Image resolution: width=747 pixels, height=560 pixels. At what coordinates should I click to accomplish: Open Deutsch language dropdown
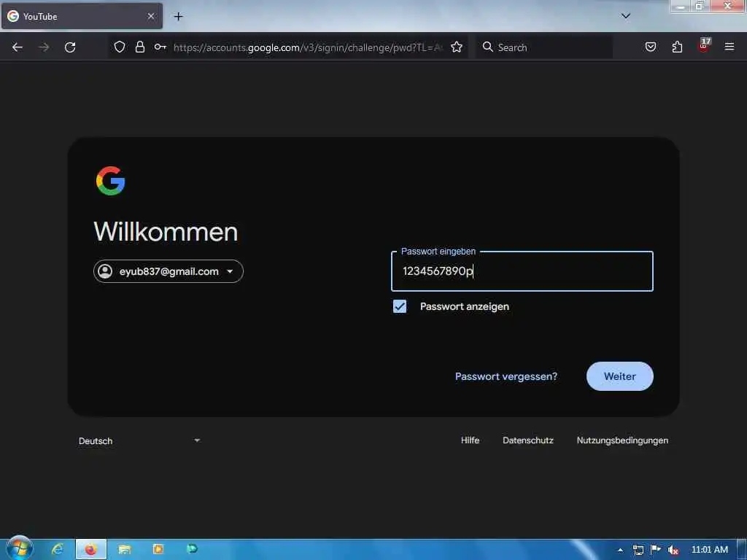(139, 440)
